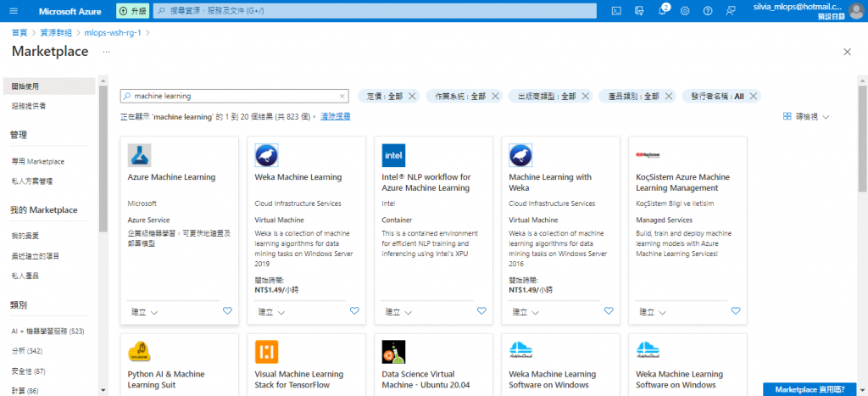Favorite the KoçSistem Azure Machine Learning card
The width and height of the screenshot is (868, 396).
click(736, 311)
